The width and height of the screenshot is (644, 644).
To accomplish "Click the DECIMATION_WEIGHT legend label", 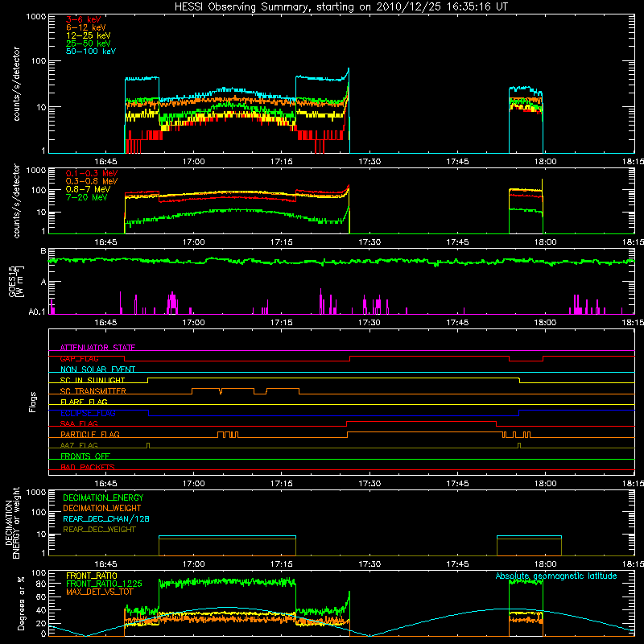I will [x=102, y=509].
